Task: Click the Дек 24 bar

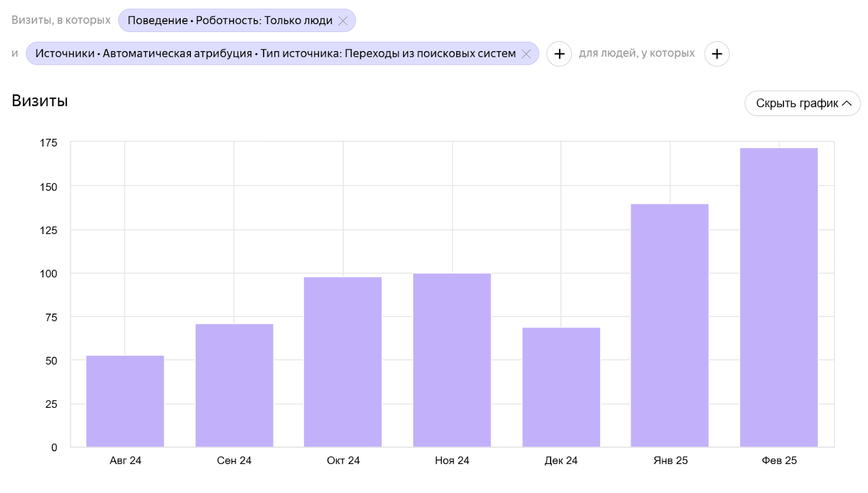Action: 561,387
